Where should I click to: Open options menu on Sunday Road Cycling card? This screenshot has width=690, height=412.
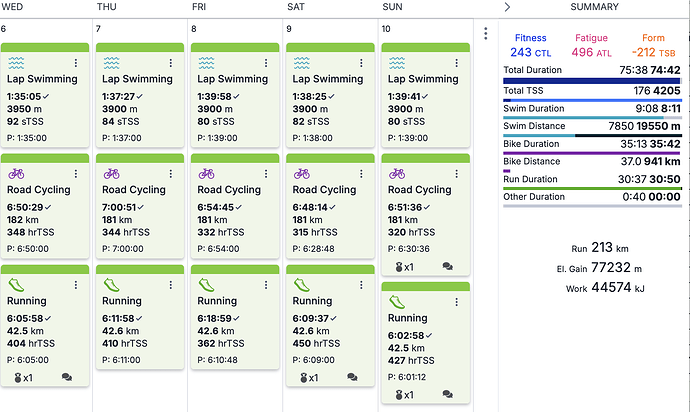[x=457, y=174]
